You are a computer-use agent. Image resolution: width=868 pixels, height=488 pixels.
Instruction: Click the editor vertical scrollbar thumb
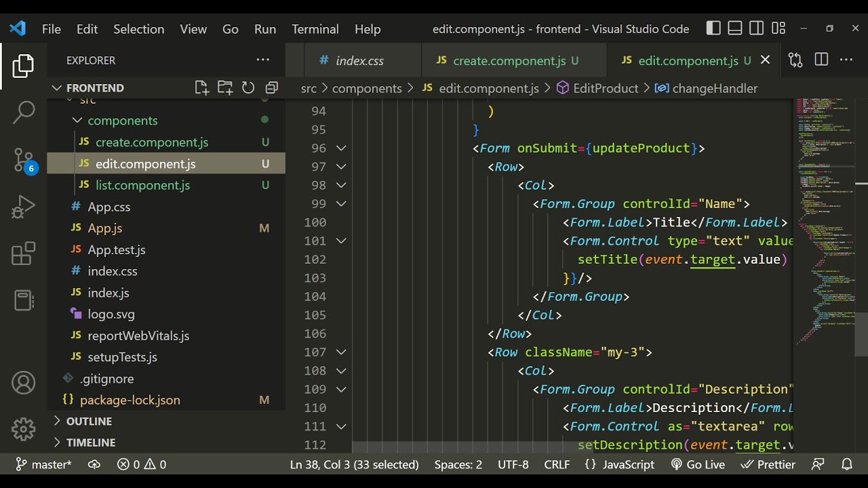[x=861, y=333]
